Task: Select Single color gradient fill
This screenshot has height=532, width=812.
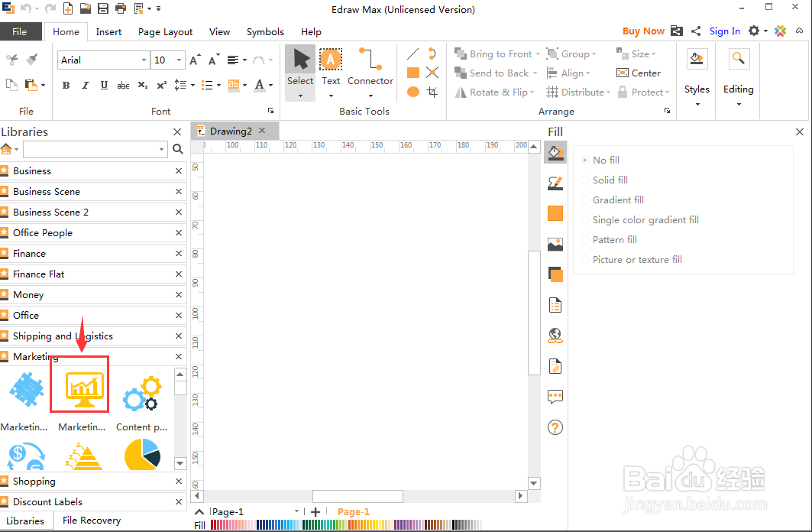Action: [x=639, y=219]
